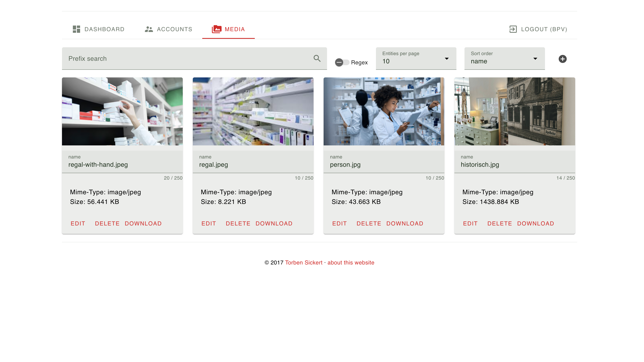Click the Dashboard grid icon
The height and width of the screenshot is (362, 644).
pyautogui.click(x=76, y=29)
